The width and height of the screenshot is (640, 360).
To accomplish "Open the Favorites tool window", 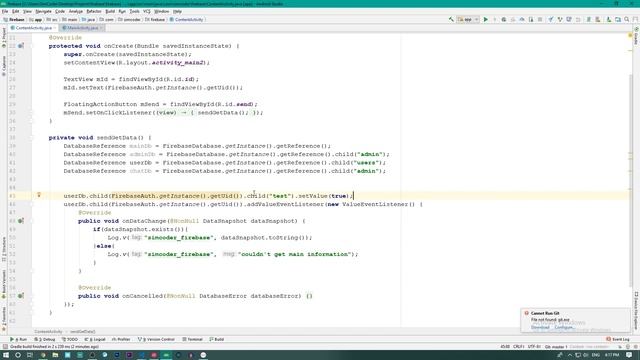I will click(4, 318).
